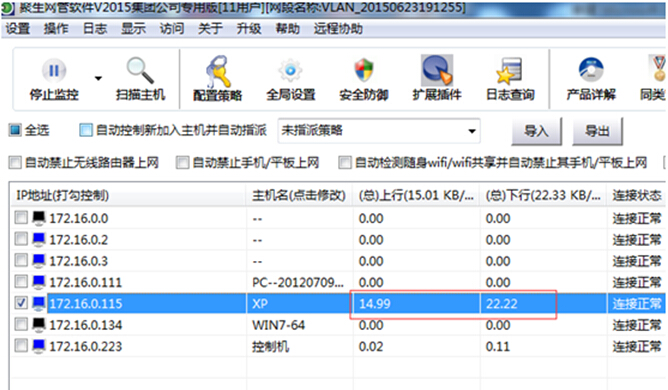Check the box for 172.16.0.134
668x390 pixels.
tap(21, 324)
